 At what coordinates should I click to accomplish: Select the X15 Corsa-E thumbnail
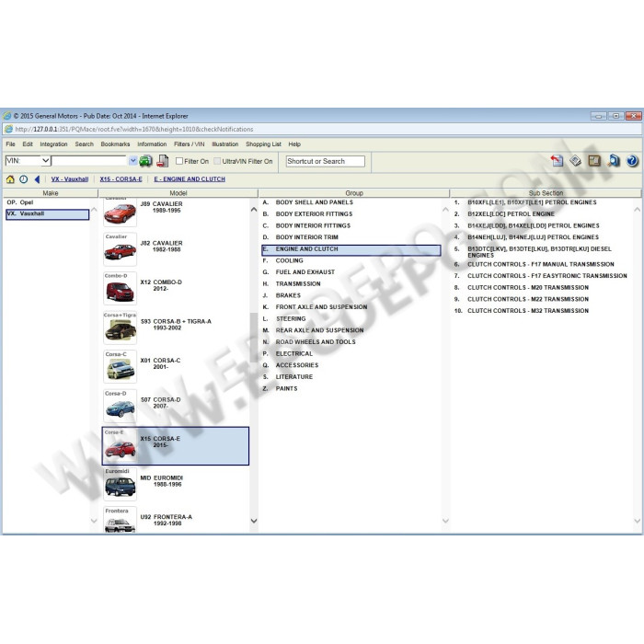click(120, 445)
